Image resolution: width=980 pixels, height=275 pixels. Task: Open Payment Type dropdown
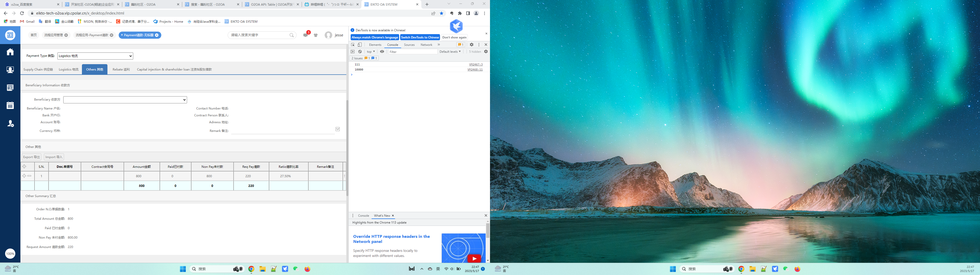(x=95, y=56)
